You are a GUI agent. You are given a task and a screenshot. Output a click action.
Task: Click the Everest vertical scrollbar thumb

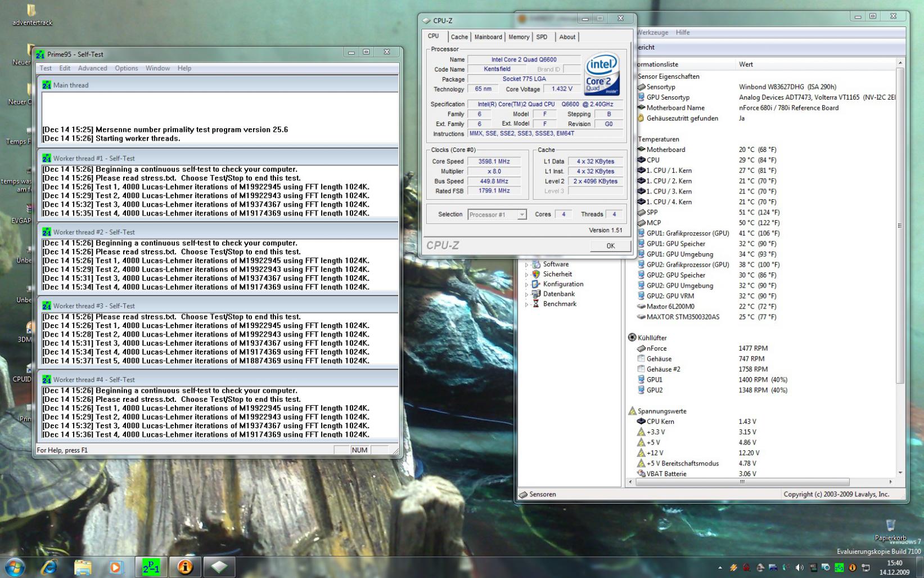pyautogui.click(x=900, y=226)
